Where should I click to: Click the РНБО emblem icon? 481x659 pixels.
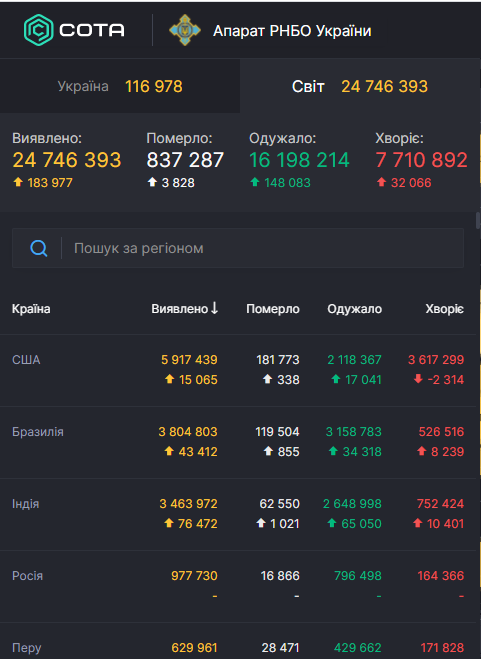point(185,30)
